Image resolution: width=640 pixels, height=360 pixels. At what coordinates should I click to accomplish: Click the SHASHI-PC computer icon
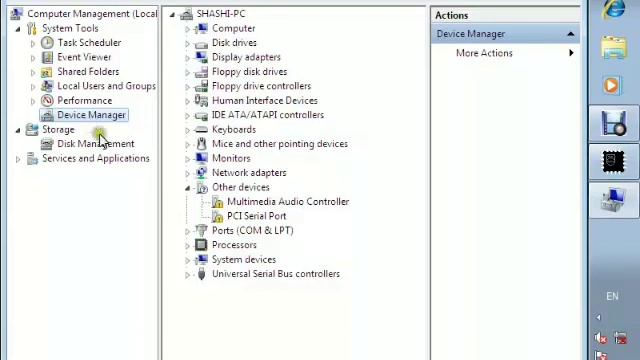click(x=186, y=14)
